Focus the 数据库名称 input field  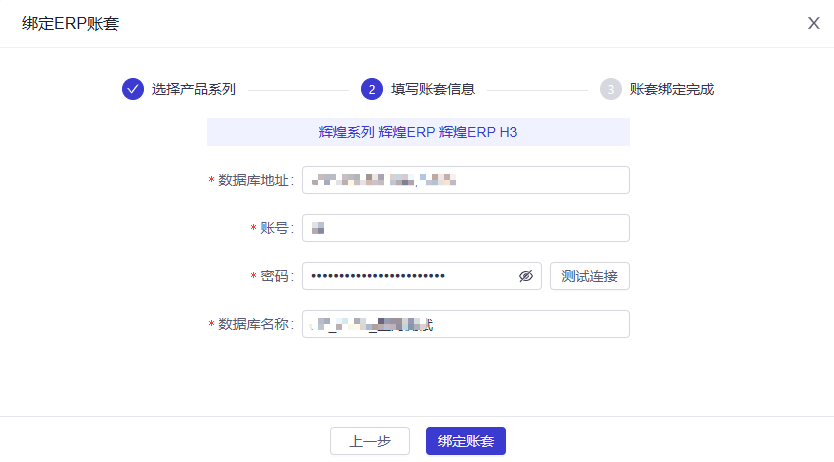click(465, 324)
